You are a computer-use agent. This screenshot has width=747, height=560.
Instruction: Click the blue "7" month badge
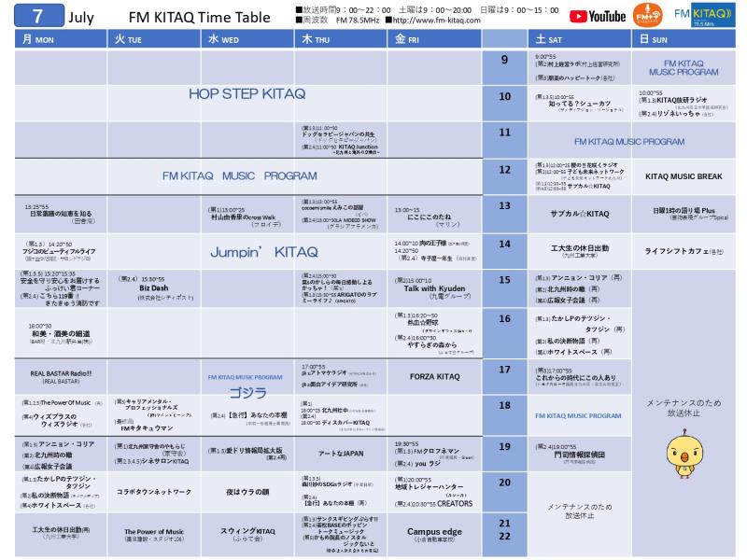point(39,16)
